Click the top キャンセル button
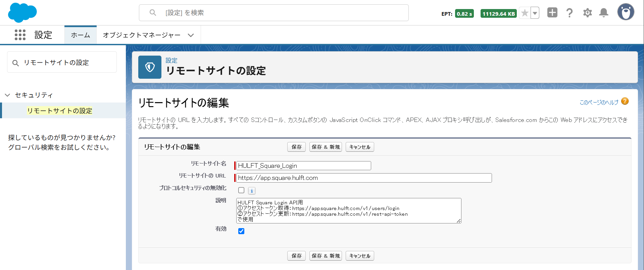This screenshot has height=270, width=644. coord(360,147)
